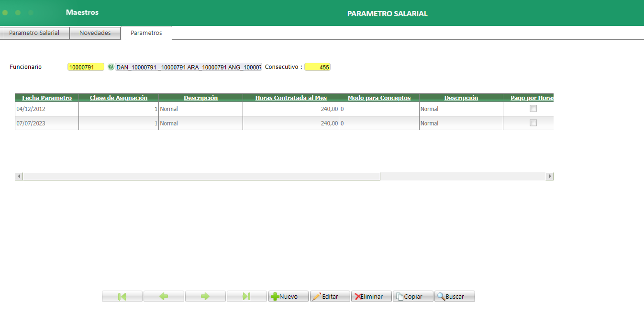Click horizontal scrollbar left arrow

tap(19, 176)
